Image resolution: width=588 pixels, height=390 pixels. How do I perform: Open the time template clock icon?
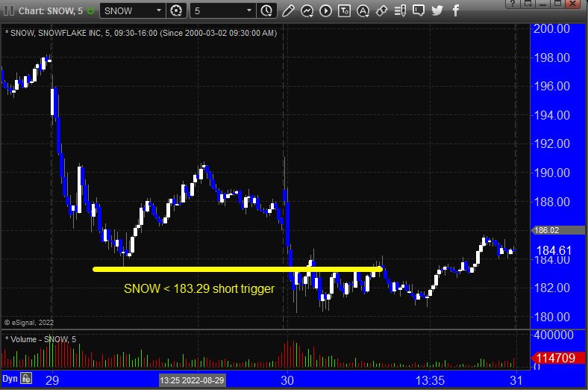[x=266, y=11]
